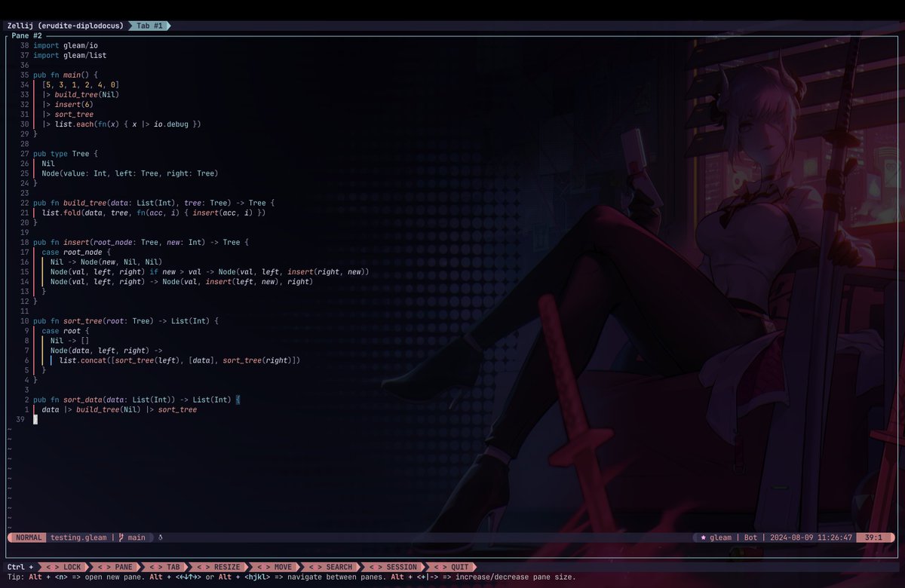The image size is (905, 588).
Task: Activate MOVE mode in Zellij bar
Action: pos(273,567)
